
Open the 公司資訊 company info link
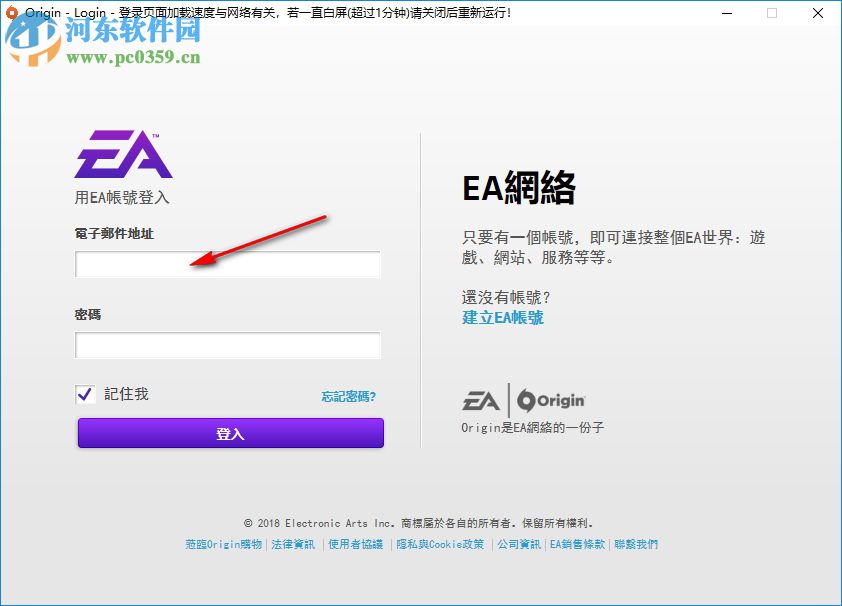(x=517, y=544)
